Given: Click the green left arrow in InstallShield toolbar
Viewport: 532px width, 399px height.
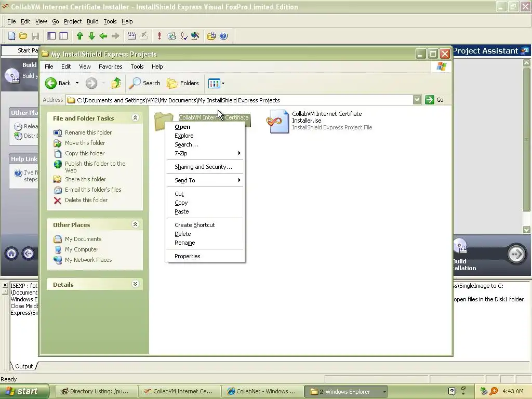Looking at the screenshot, I should [103, 36].
